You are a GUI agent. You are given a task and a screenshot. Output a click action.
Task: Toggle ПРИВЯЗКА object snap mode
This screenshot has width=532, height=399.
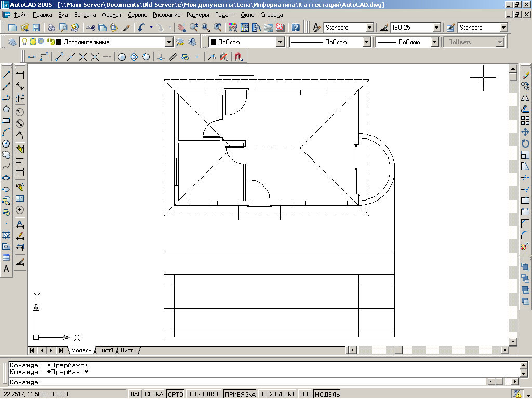tap(240, 394)
